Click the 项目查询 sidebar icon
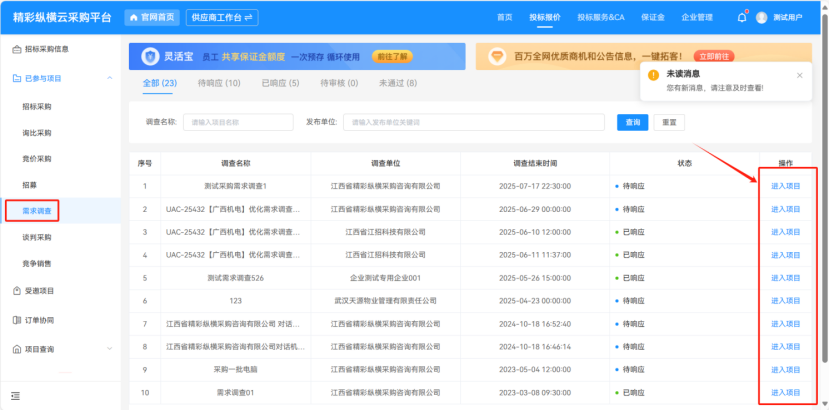This screenshot has height=410, width=829. coord(17,349)
